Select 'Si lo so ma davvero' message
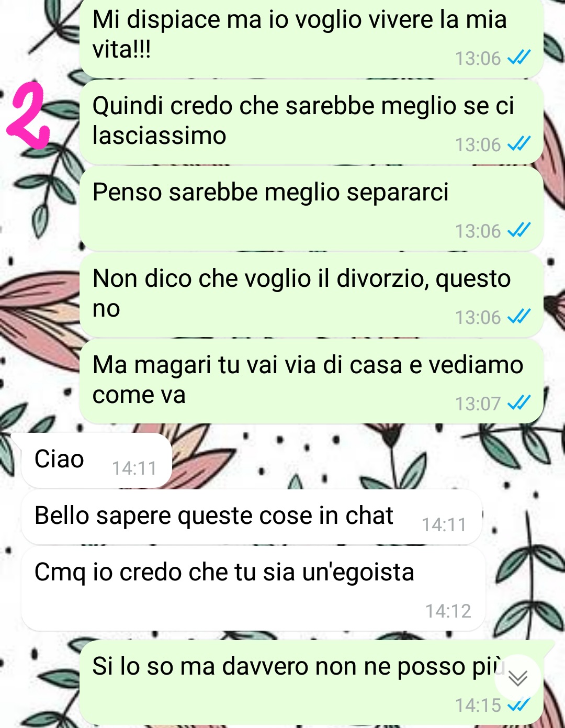 tap(311, 682)
